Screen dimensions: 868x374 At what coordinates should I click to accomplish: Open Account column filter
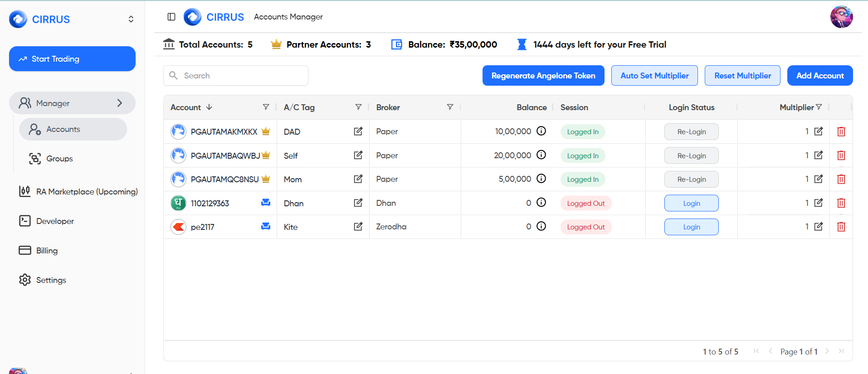(266, 107)
